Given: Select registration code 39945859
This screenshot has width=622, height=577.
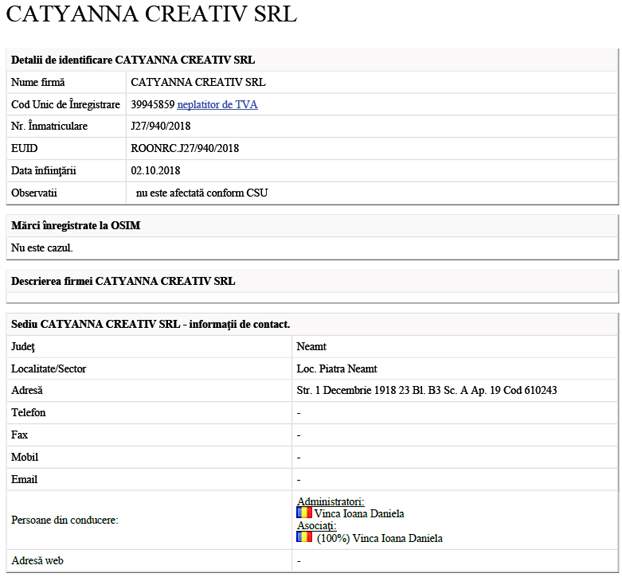Looking at the screenshot, I should click(x=153, y=105).
